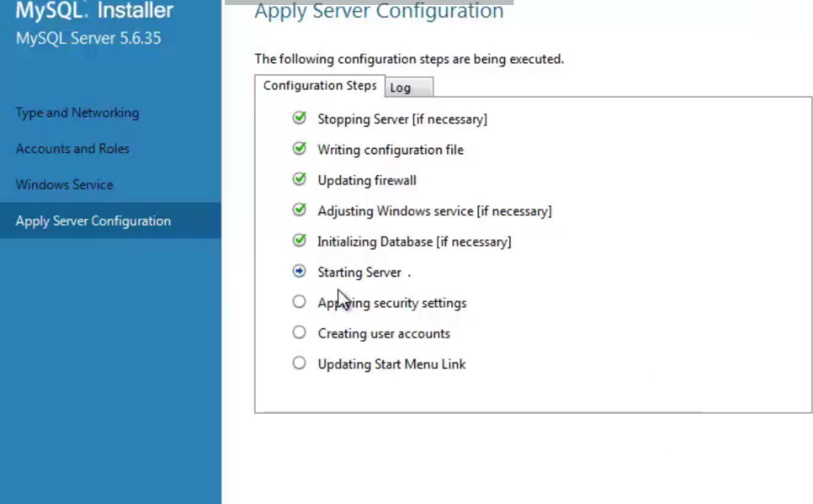
Task: Go to Windows Service step in sidebar
Action: [x=64, y=184]
